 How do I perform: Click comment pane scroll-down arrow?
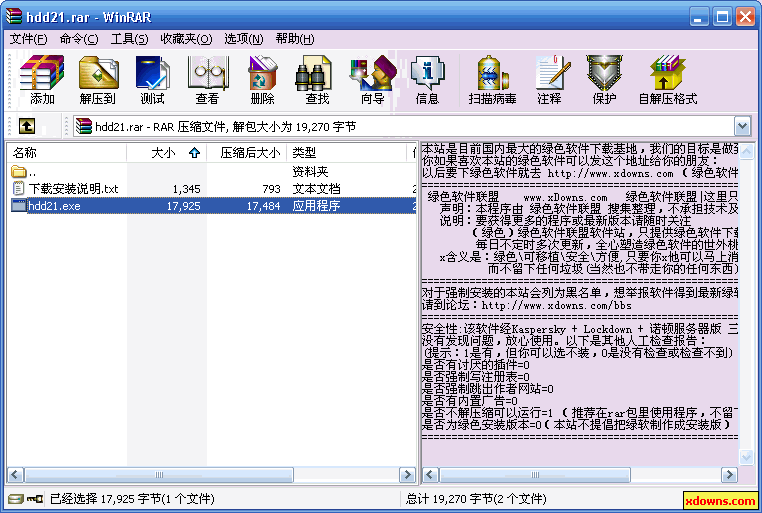746,457
